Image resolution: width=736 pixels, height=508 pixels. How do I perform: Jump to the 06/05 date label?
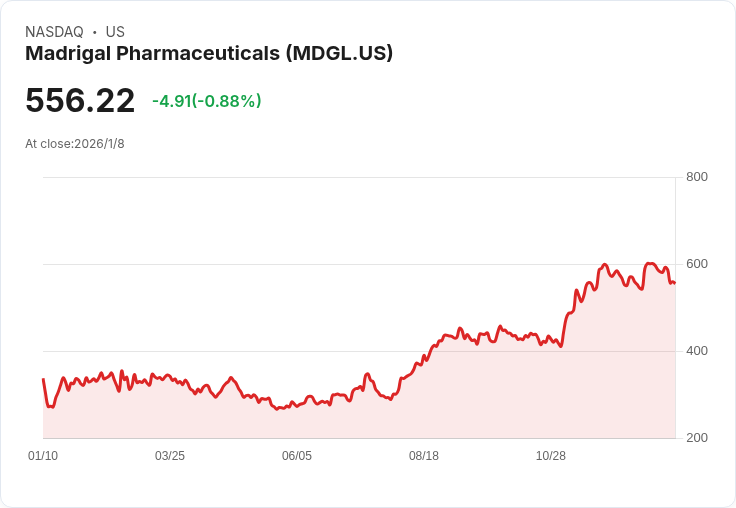[x=297, y=456]
